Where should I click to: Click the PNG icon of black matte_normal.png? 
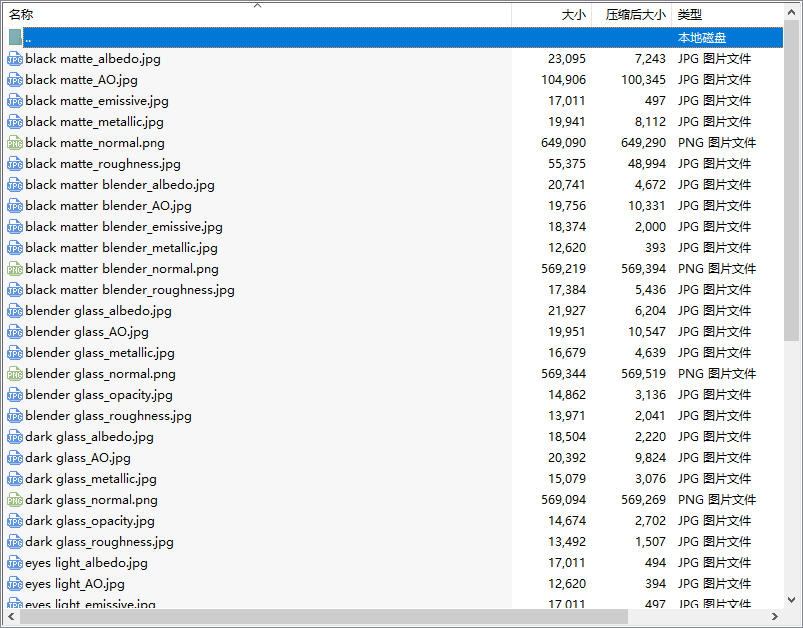click(x=15, y=143)
